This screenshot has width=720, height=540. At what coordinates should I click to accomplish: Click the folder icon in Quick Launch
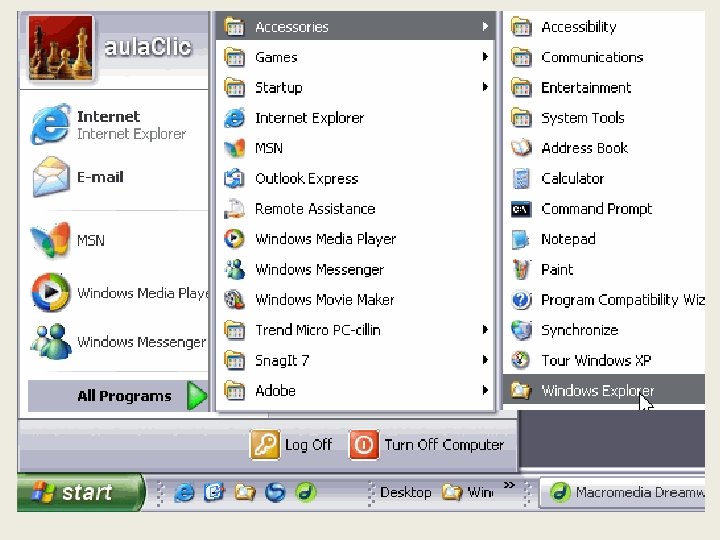[245, 492]
